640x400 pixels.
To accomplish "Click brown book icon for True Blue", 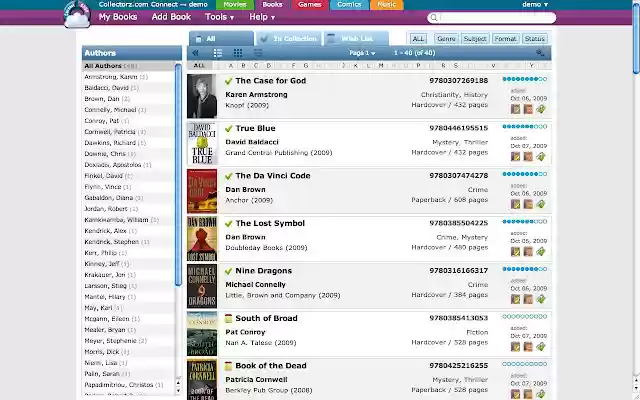I will [x=528, y=157].
